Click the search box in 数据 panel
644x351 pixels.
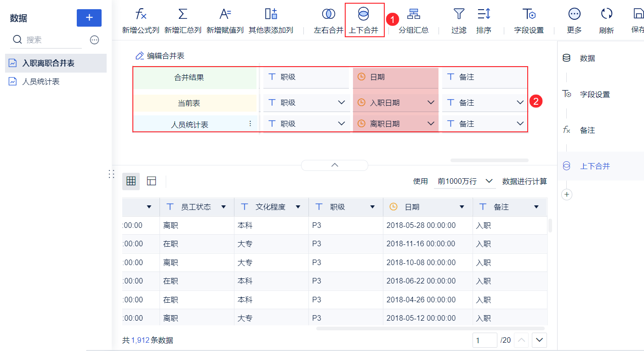coord(46,40)
